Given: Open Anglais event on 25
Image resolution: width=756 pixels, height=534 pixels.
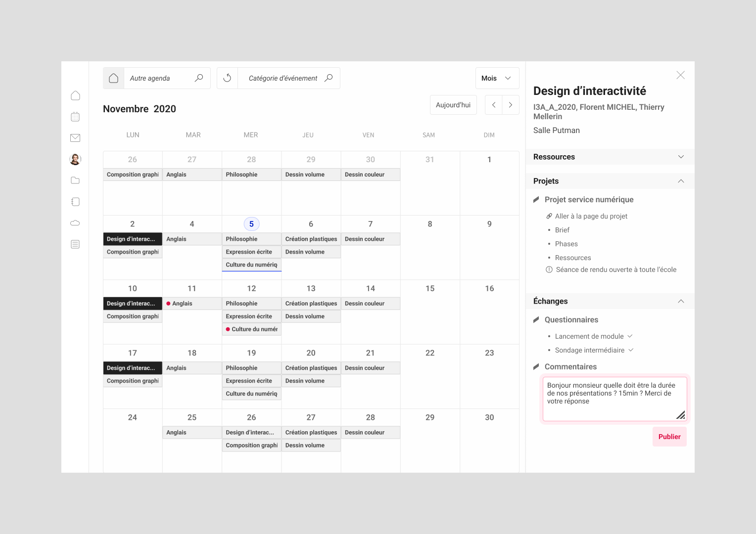Looking at the screenshot, I should tap(192, 432).
